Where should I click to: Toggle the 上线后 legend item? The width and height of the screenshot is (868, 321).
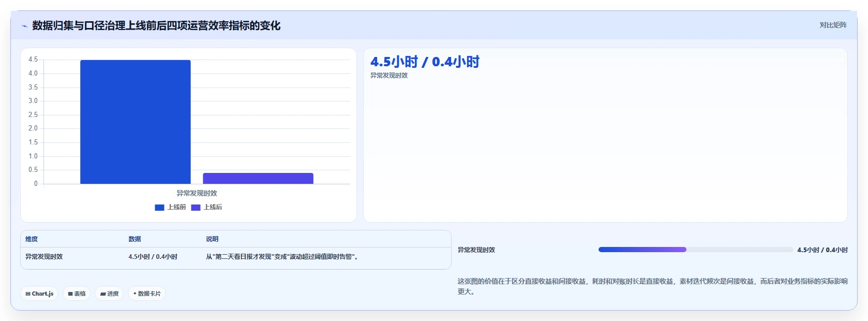click(x=206, y=207)
